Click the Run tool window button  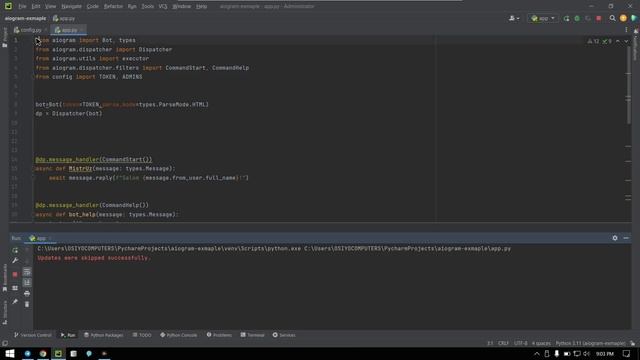pyautogui.click(x=68, y=335)
